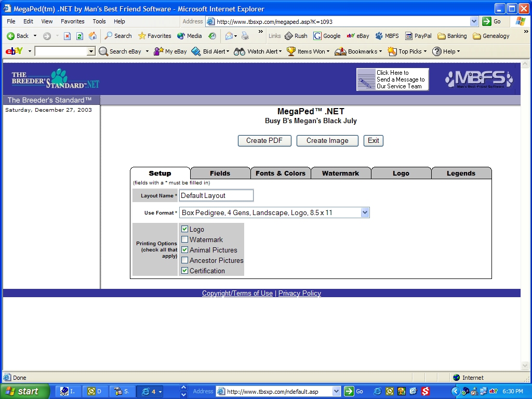The height and width of the screenshot is (399, 532).
Task: Click the Stop loading icon
Action: (67, 36)
